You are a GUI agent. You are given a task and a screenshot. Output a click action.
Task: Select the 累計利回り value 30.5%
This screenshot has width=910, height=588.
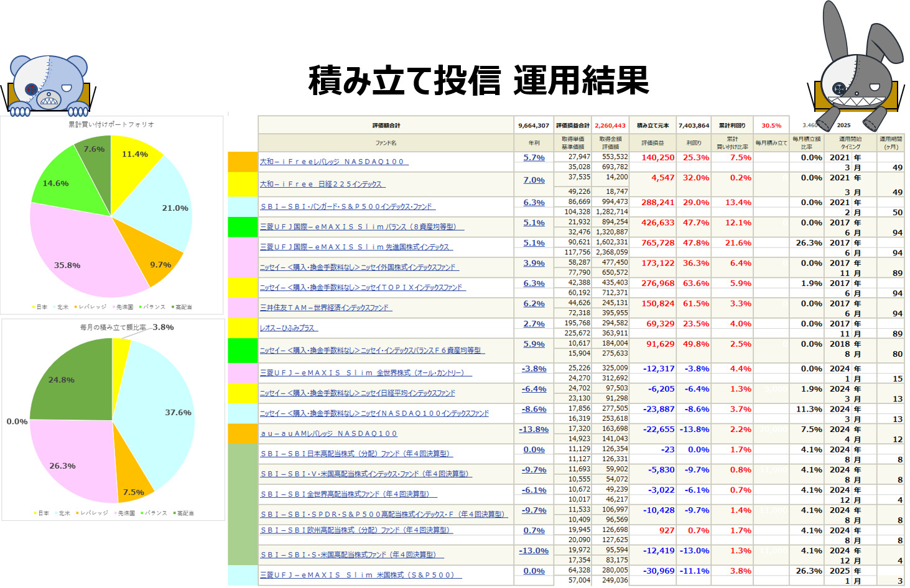point(771,126)
